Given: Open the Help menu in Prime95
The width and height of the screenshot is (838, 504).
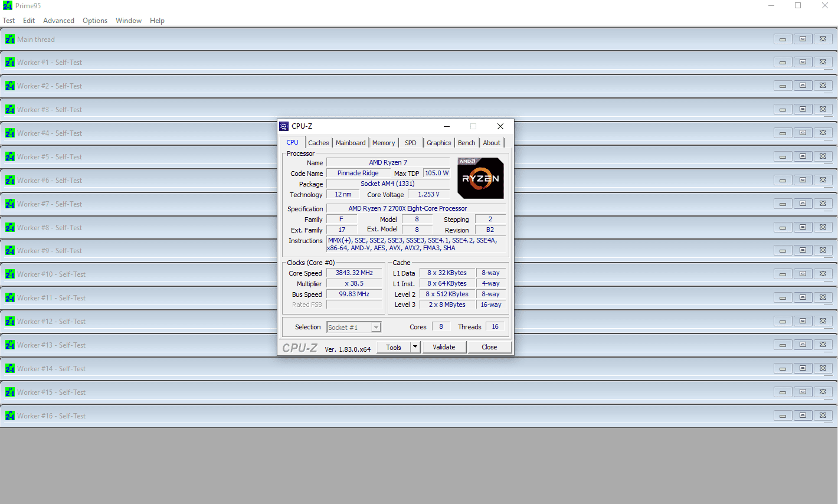Looking at the screenshot, I should point(157,20).
